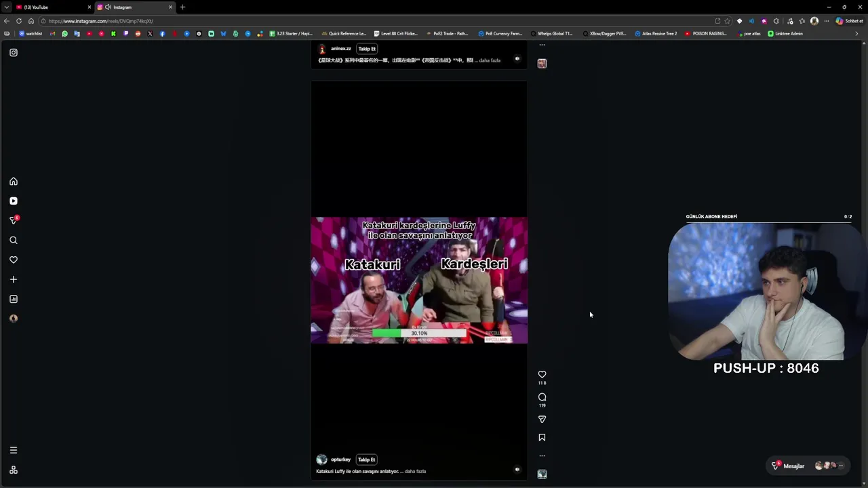Open comments on the opturkey reel
This screenshot has height=488, width=868.
[542, 397]
